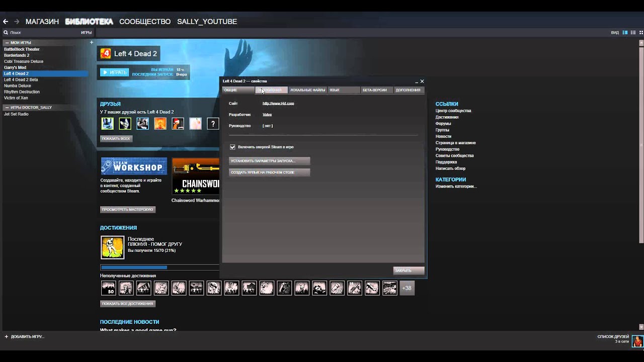
Task: Close the properties dialog with the X
Action: coord(422,81)
